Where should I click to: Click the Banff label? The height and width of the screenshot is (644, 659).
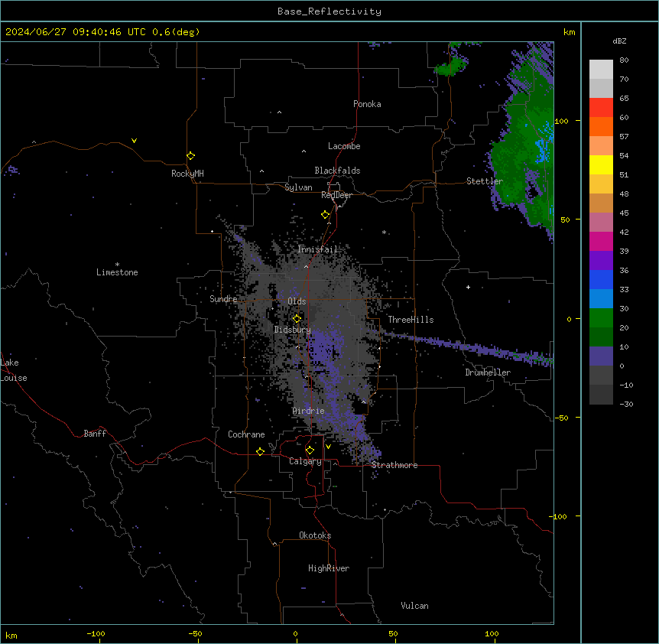coord(95,434)
